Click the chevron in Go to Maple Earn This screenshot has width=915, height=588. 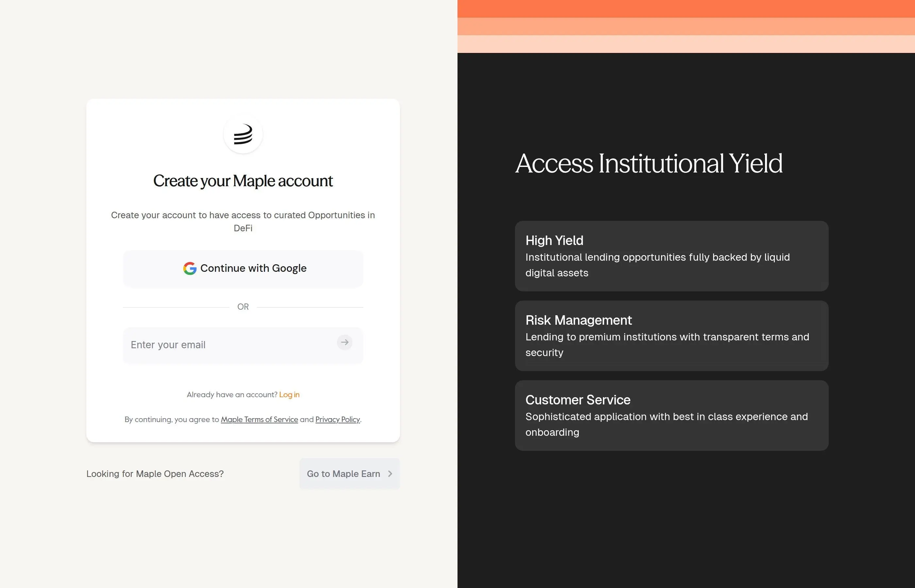pyautogui.click(x=390, y=474)
